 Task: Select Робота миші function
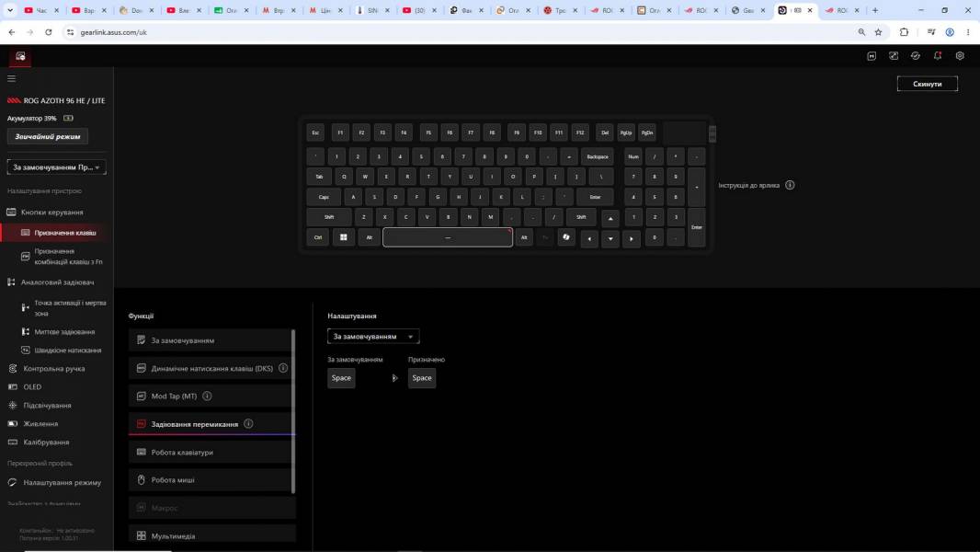click(x=210, y=479)
